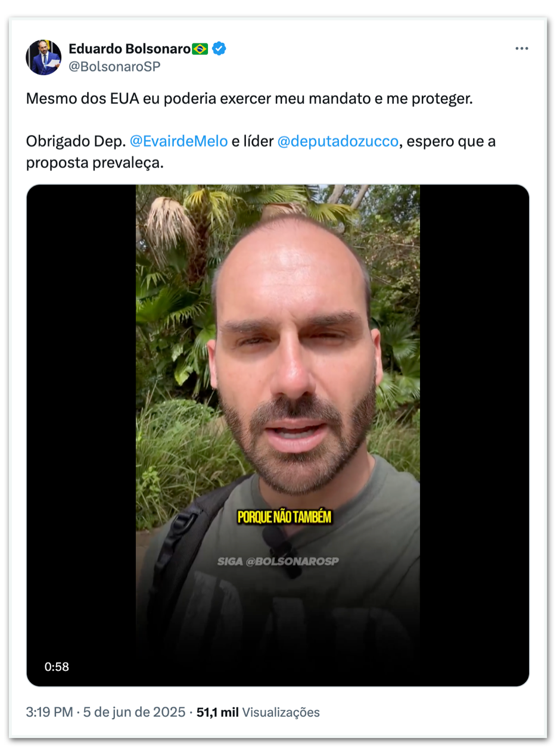Viewport: 560px width, 753px height.
Task: Click the yellow PORQUE NÃO TAMBÉM subtitle
Action: coord(284,516)
